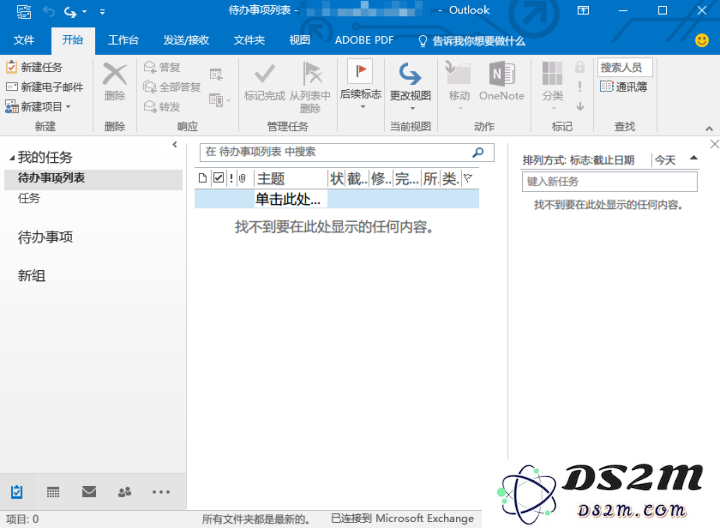Open the 通讯簿 address book
720x528 pixels.
click(623, 87)
